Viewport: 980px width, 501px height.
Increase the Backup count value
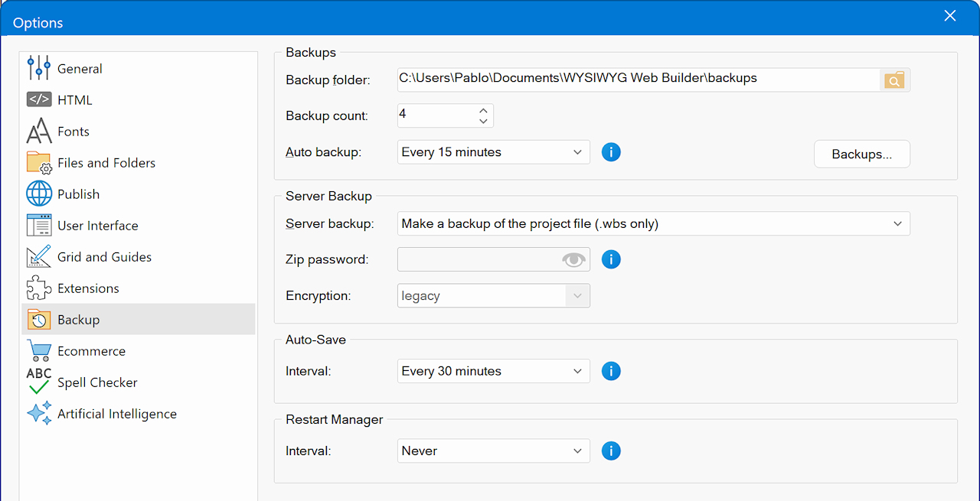click(483, 111)
